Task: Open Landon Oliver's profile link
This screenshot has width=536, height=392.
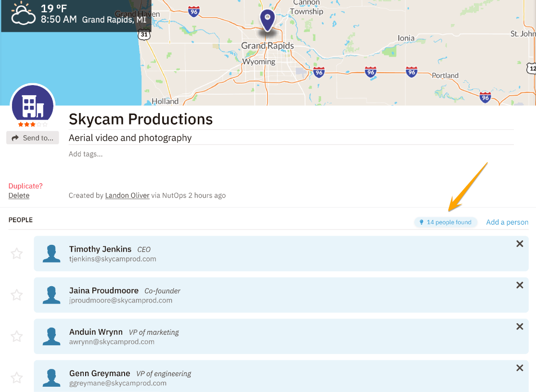Action: click(x=127, y=195)
